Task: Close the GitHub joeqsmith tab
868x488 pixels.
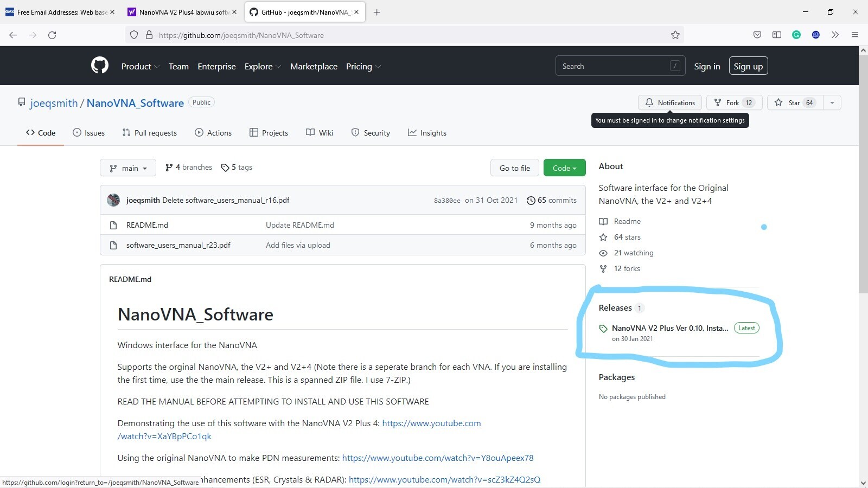Action: [356, 12]
